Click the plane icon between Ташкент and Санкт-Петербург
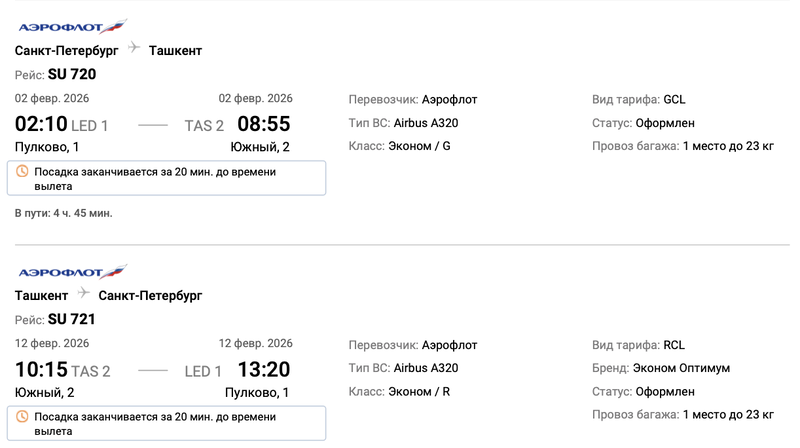The width and height of the screenshot is (800, 448). 83,295
